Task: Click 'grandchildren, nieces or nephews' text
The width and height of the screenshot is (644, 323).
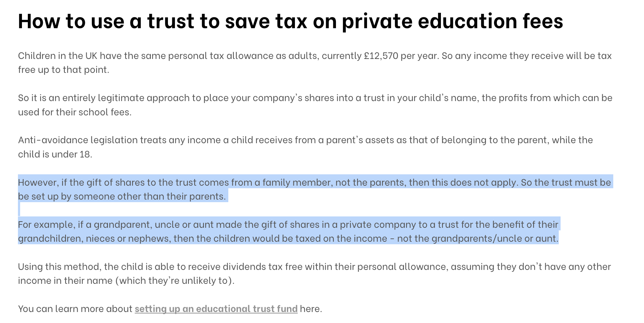Action: point(94,238)
